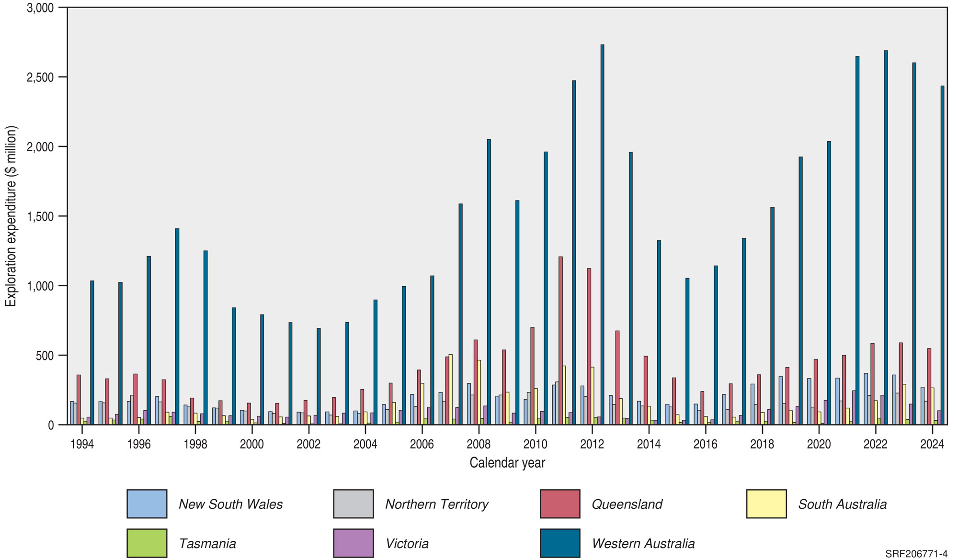Click the South Australia yellow legend swatch

[766, 504]
